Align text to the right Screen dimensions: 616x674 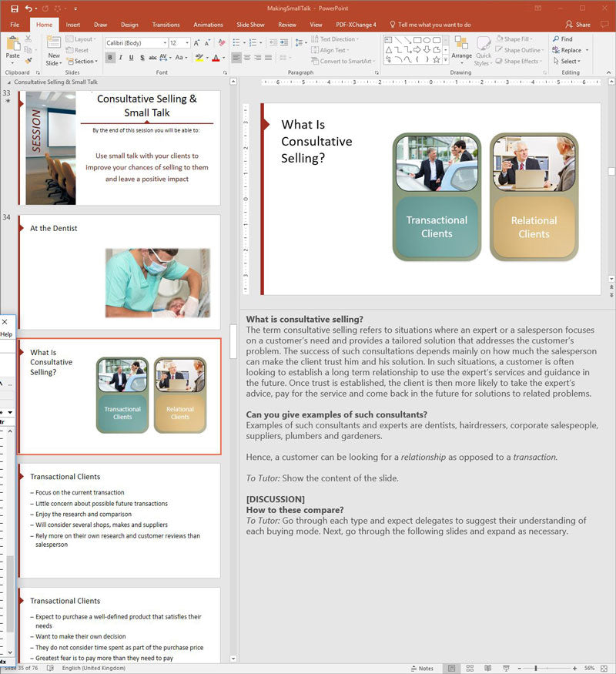click(x=257, y=58)
